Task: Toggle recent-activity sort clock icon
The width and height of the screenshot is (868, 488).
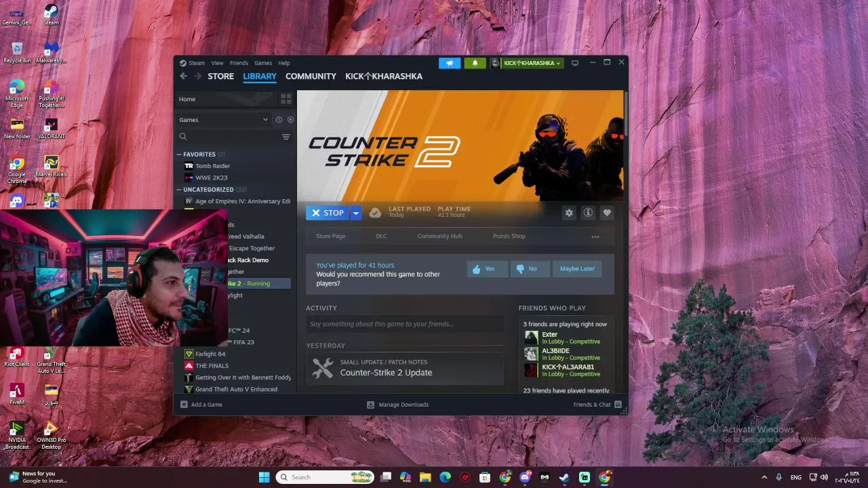Action: point(279,120)
